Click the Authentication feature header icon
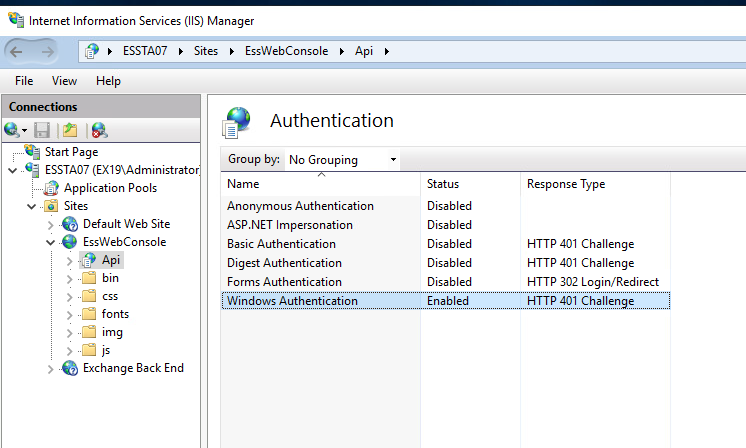This screenshot has height=448, width=746. click(x=236, y=122)
